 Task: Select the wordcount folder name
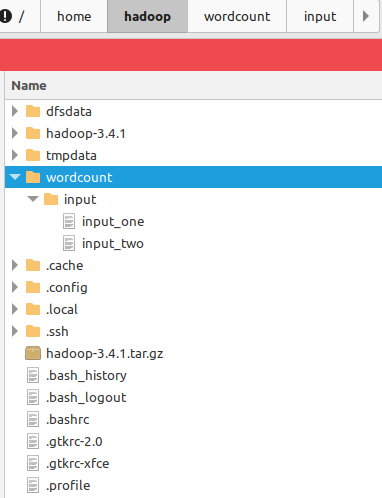pyautogui.click(x=79, y=177)
